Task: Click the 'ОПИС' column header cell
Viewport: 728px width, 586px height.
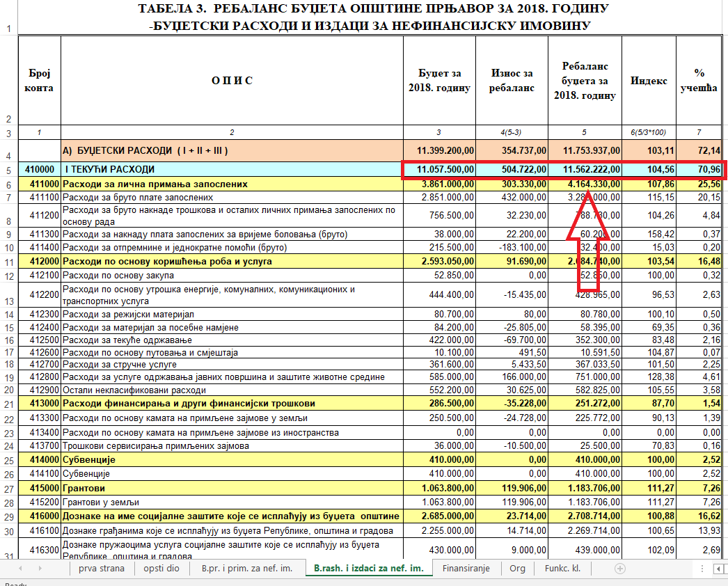Action: pos(232,80)
